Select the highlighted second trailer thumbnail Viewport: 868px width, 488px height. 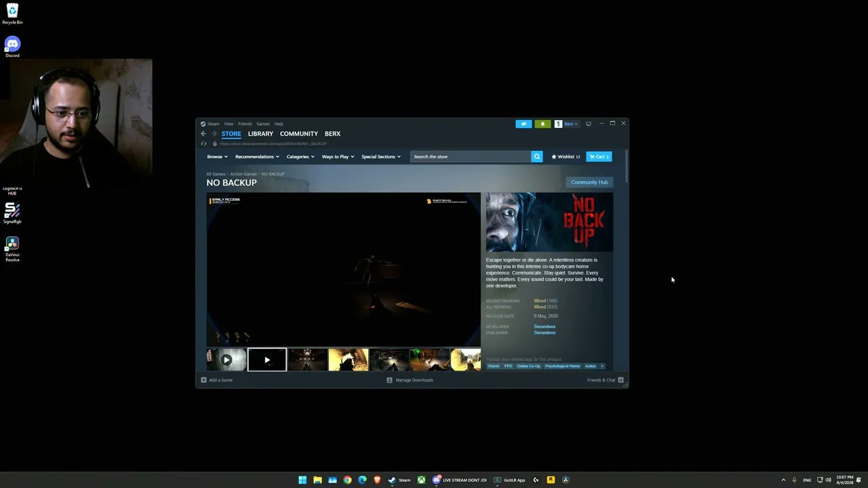click(x=267, y=359)
